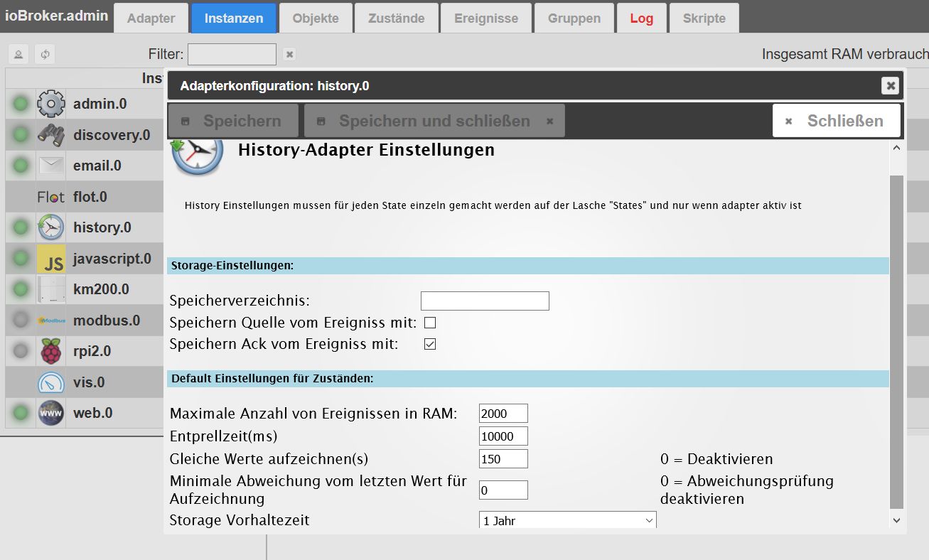This screenshot has width=929, height=560.
Task: Click the admin.0 gear icon
Action: [50, 104]
